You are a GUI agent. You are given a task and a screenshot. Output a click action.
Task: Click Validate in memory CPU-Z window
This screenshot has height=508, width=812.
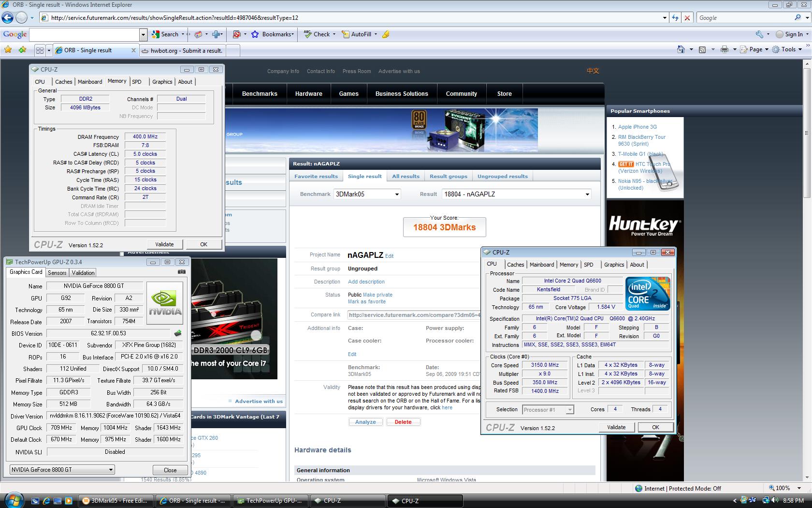click(164, 244)
